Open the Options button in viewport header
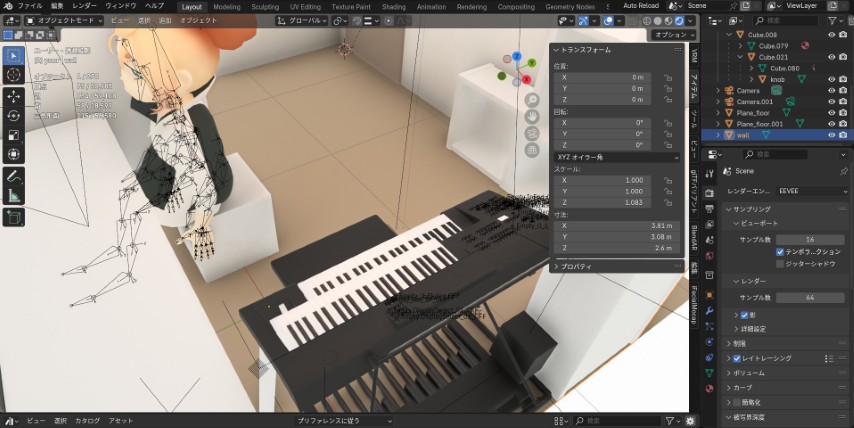Image resolution: width=854 pixels, height=428 pixels. (x=667, y=34)
